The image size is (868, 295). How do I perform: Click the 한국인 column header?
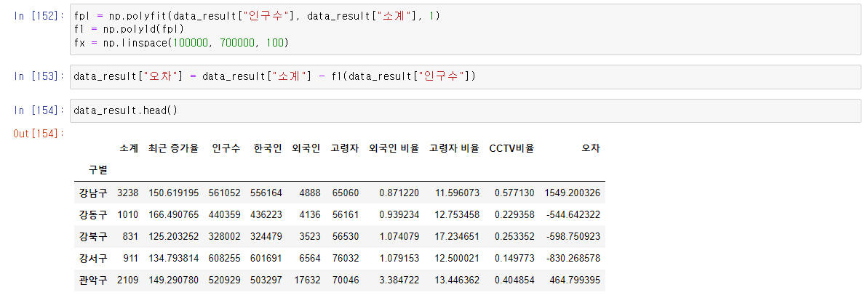click(267, 149)
